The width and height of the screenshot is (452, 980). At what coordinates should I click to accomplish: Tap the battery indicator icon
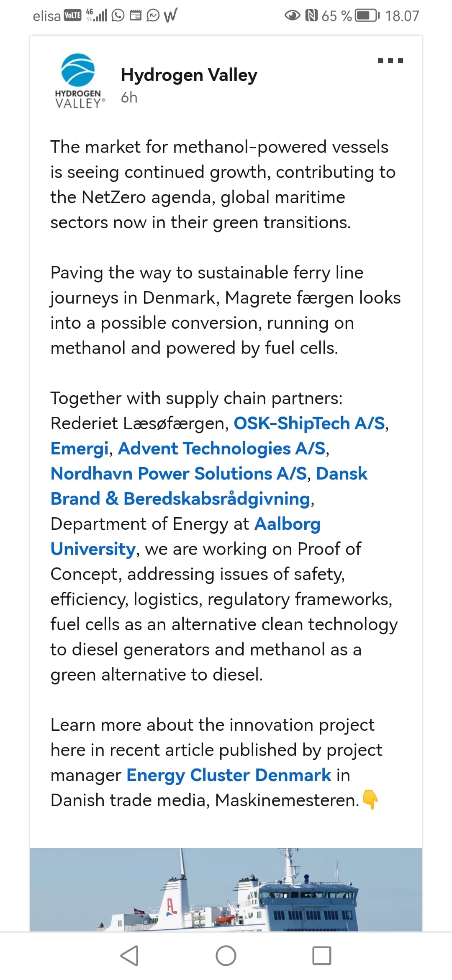(367, 16)
